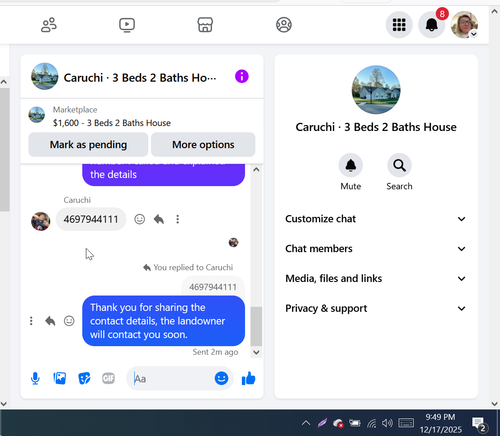
Task: Click the purple conversation info icon
Action: (x=242, y=76)
